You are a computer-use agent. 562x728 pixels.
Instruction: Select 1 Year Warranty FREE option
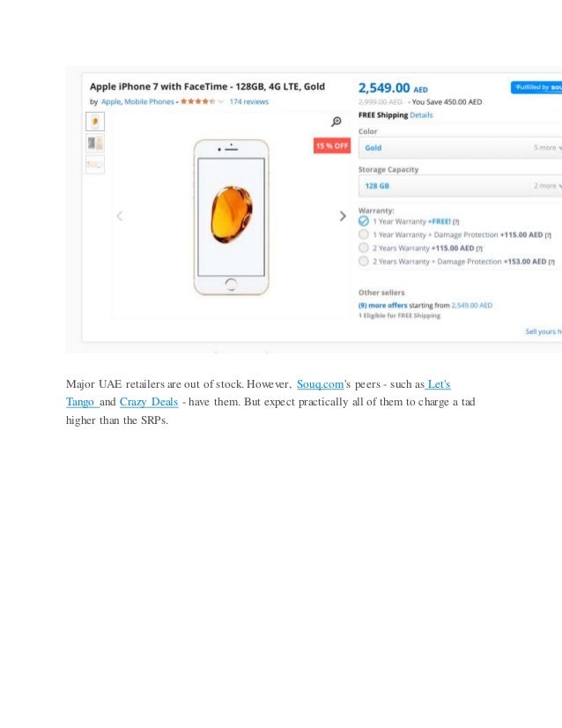point(364,221)
